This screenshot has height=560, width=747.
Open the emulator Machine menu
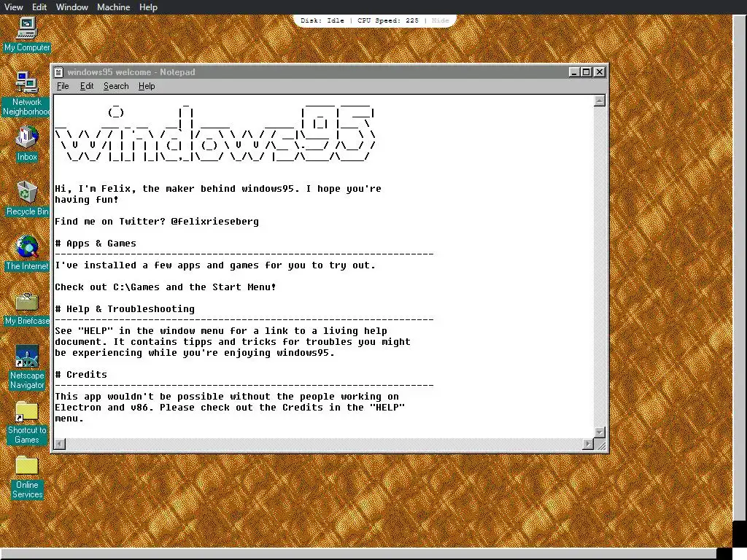point(113,7)
